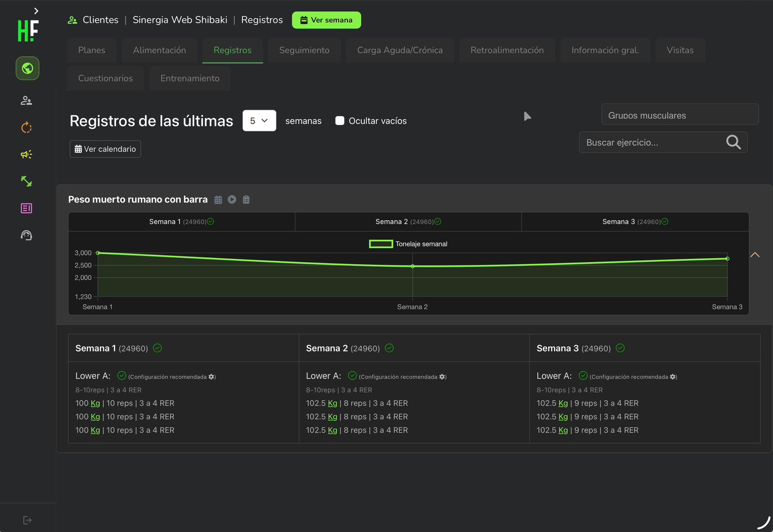Open the dumbbell exercises sidebar icon

point(27,182)
